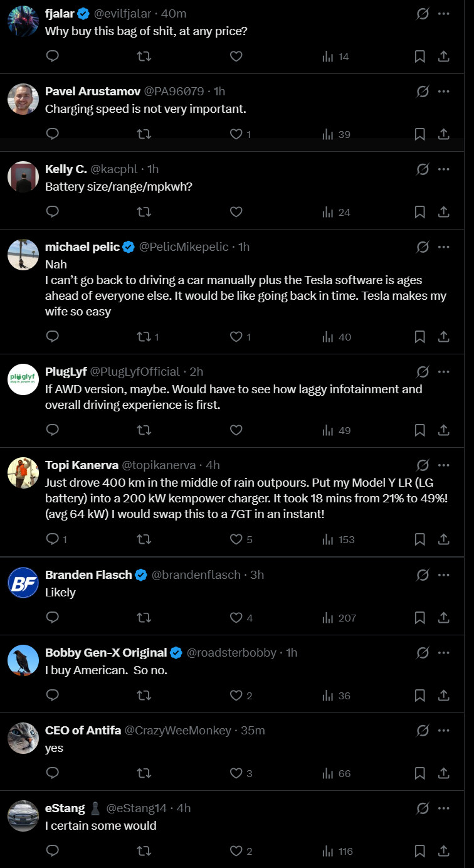Click the Grok icon on Kelly C.'s tweet
The width and height of the screenshot is (474, 868).
[423, 169]
